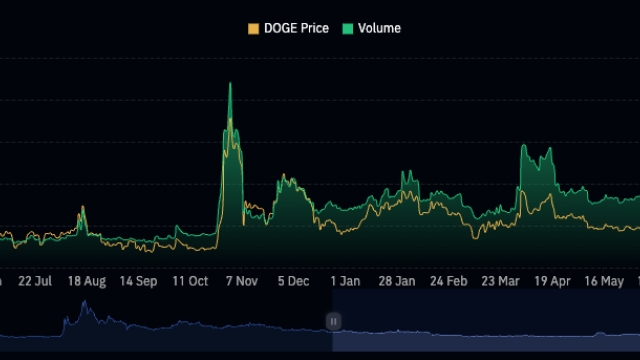Toggle the Volume legend series
The width and height of the screenshot is (640, 360).
(x=371, y=28)
